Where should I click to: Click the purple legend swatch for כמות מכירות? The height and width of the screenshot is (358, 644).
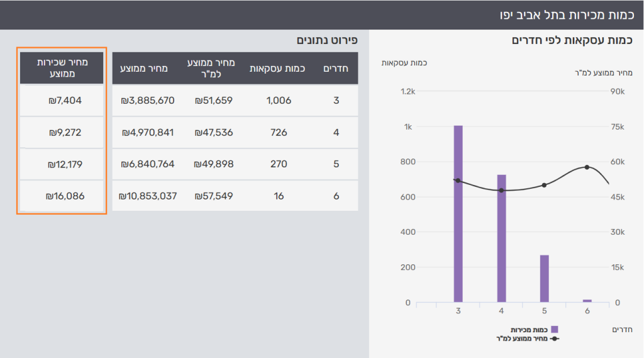554,330
